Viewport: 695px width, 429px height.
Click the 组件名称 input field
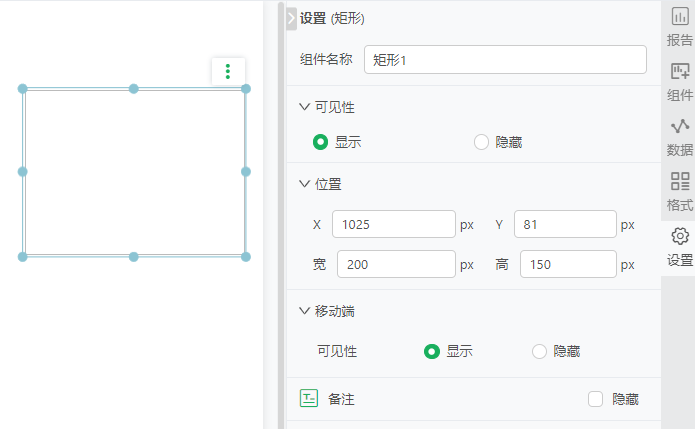[x=505, y=60]
